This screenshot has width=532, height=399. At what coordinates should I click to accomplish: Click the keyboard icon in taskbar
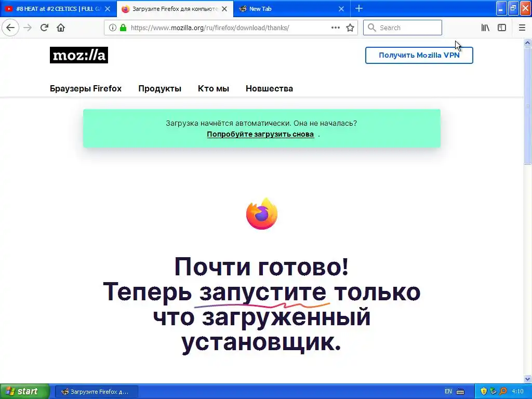point(460,391)
